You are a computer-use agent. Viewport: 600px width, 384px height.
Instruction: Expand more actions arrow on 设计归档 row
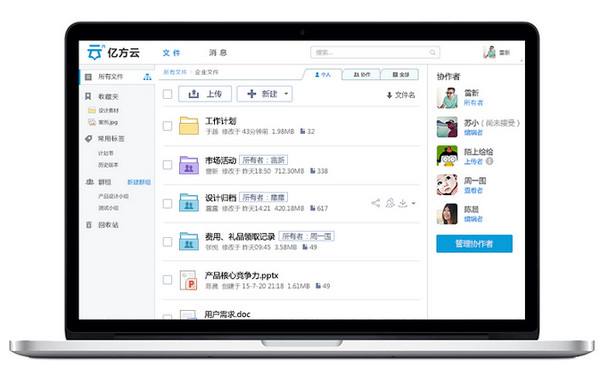413,203
